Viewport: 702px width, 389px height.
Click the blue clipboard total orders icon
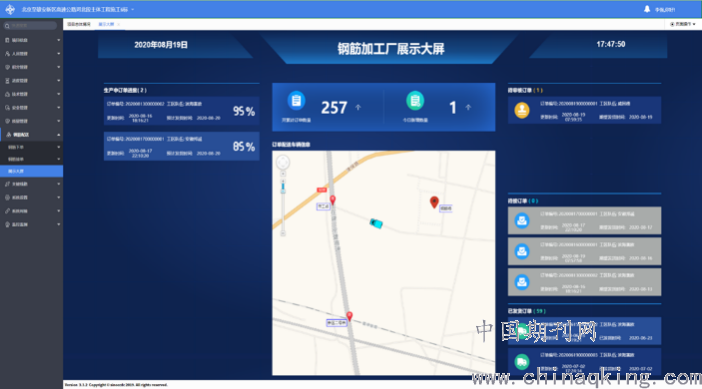pos(296,101)
